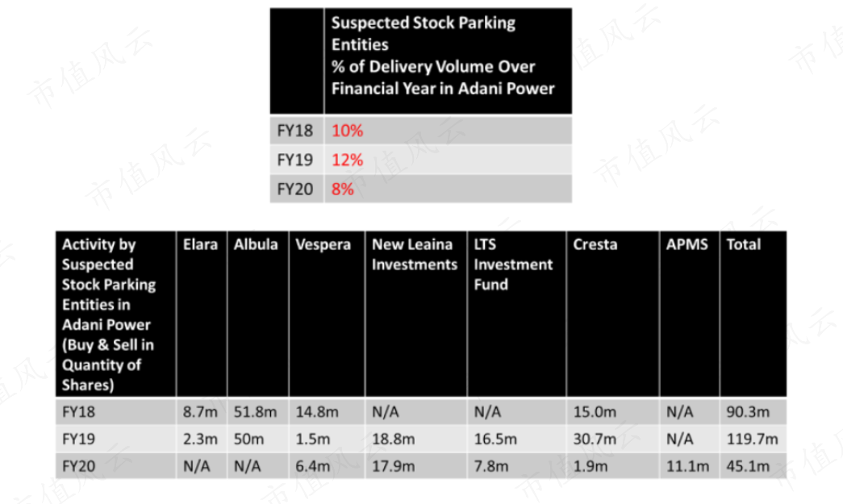Select the 51.8m Albula FY18 cell
Screen dimensions: 843x504
[x=257, y=412]
